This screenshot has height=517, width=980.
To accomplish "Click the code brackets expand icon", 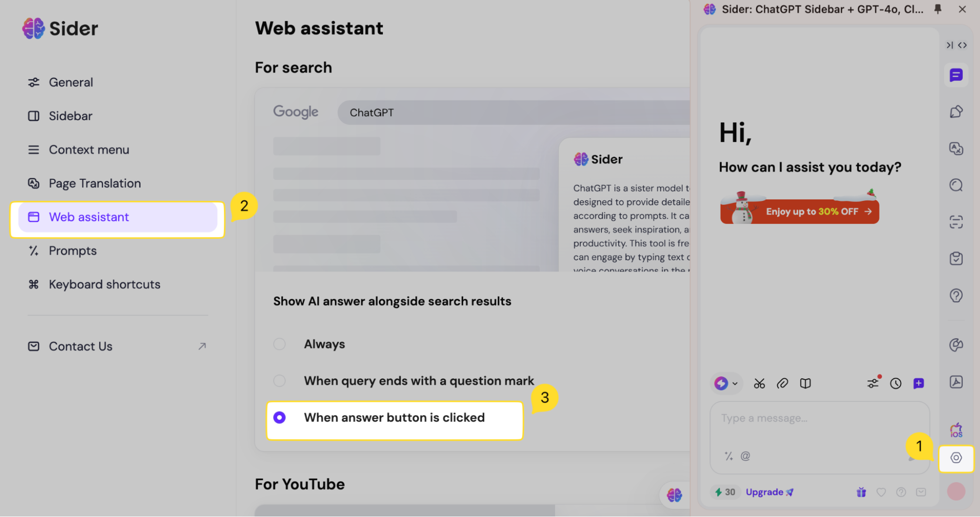I will 962,45.
